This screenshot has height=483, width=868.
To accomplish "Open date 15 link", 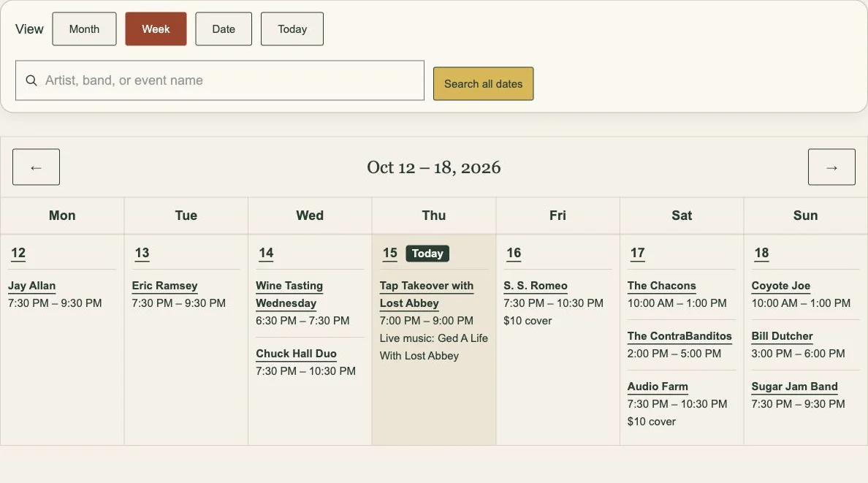I will tap(390, 253).
